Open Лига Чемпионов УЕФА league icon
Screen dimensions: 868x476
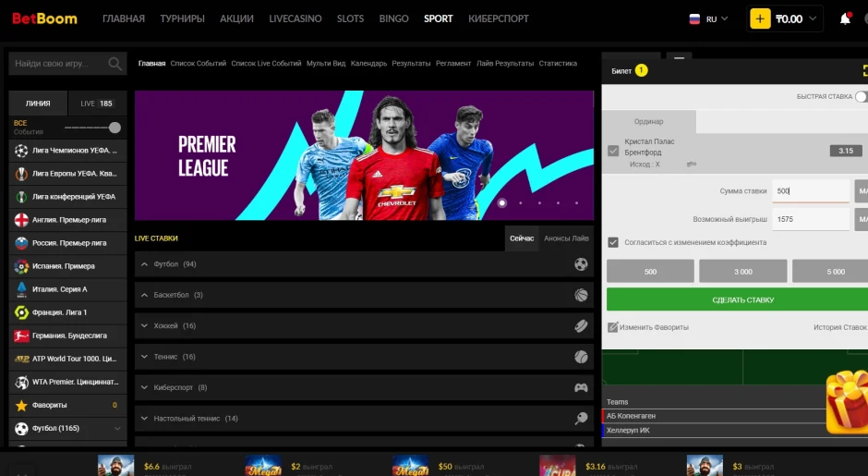(x=21, y=150)
